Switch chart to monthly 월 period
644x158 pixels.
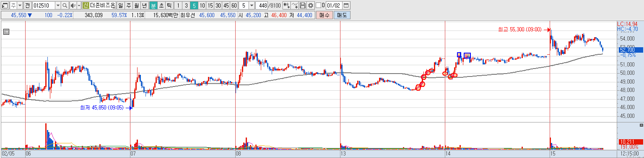point(137,5)
